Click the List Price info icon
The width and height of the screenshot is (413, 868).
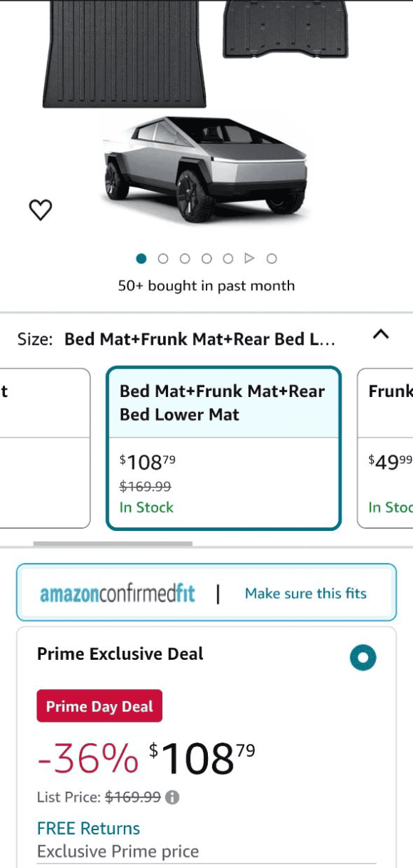coord(172,797)
